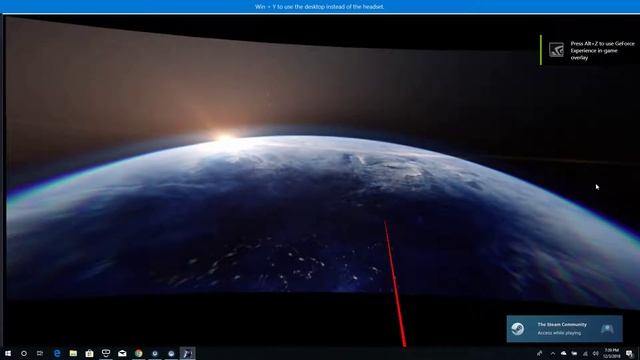Click the battery status tray icon

(x=574, y=353)
